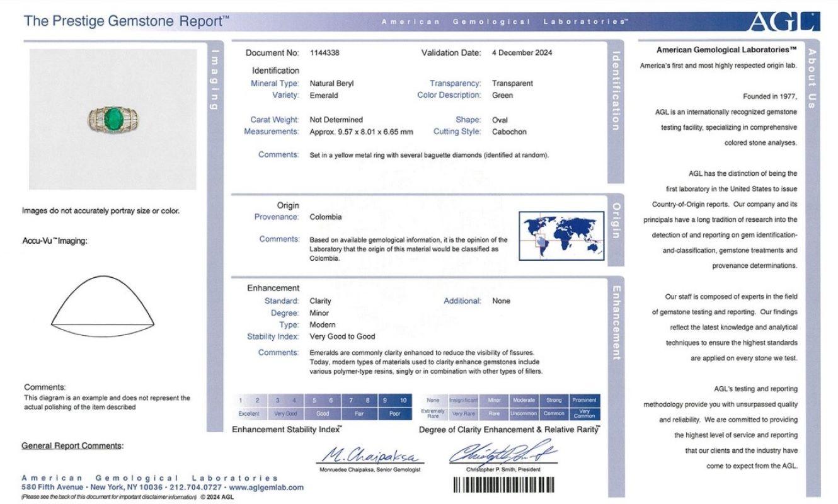The width and height of the screenshot is (838, 504).
Task: Click the 'Insignificant' clarity enhancement cell
Action: (464, 400)
